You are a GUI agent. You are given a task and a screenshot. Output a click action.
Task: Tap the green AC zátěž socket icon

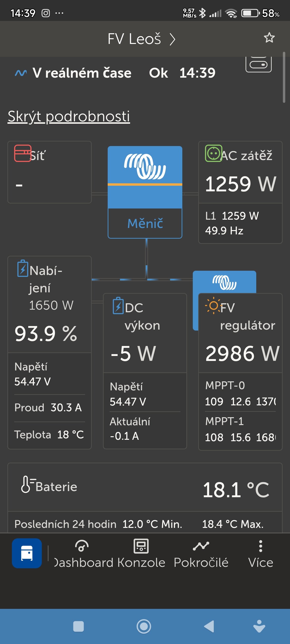coord(213,153)
